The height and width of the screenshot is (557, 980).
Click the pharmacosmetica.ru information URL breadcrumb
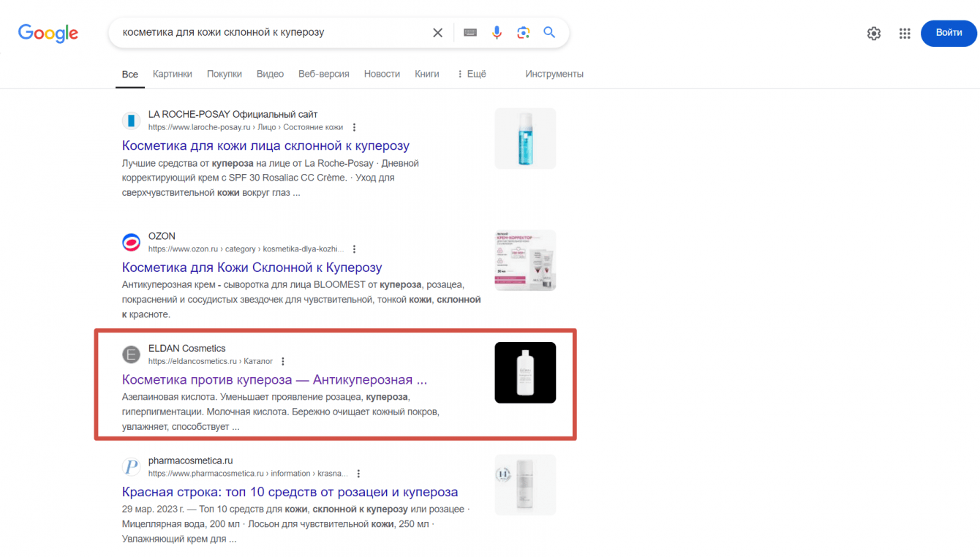coord(248,474)
